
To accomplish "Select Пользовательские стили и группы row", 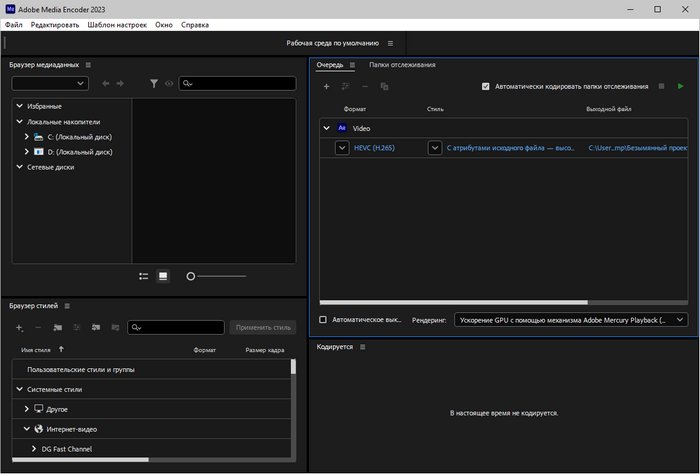I will tap(151, 370).
